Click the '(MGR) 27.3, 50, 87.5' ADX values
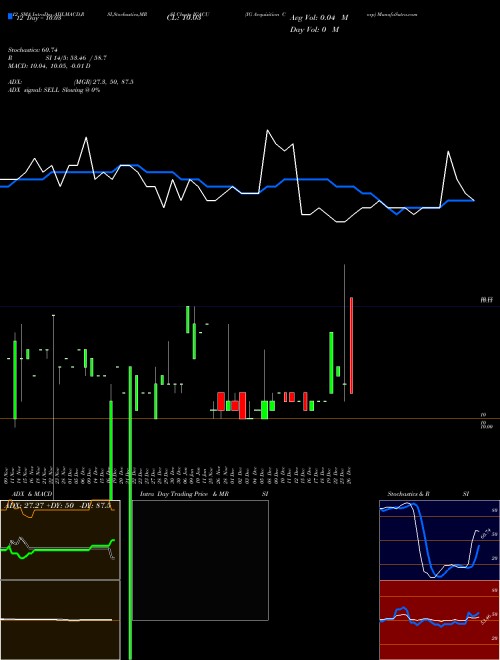The image size is (500, 660). [x=104, y=82]
